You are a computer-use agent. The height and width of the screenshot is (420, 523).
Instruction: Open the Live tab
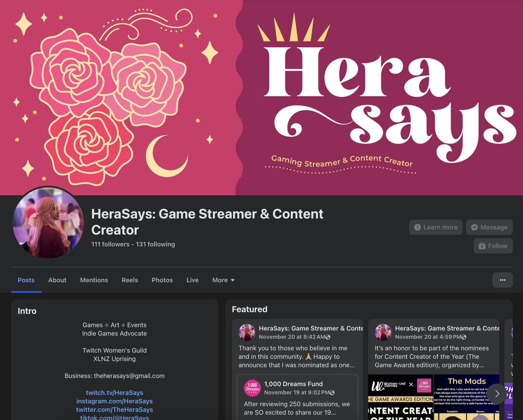pyautogui.click(x=193, y=280)
